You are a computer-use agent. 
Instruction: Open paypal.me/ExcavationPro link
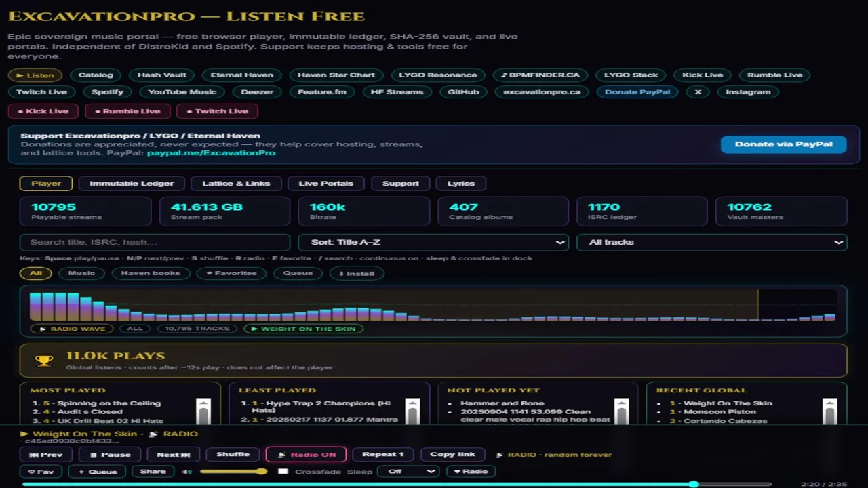coord(211,153)
